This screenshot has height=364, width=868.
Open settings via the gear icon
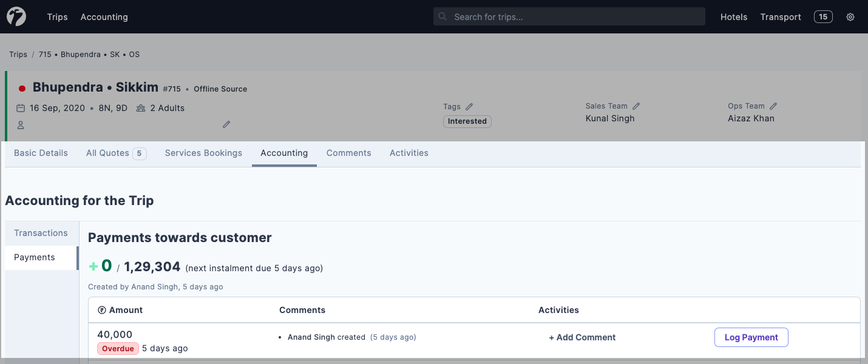tap(850, 16)
